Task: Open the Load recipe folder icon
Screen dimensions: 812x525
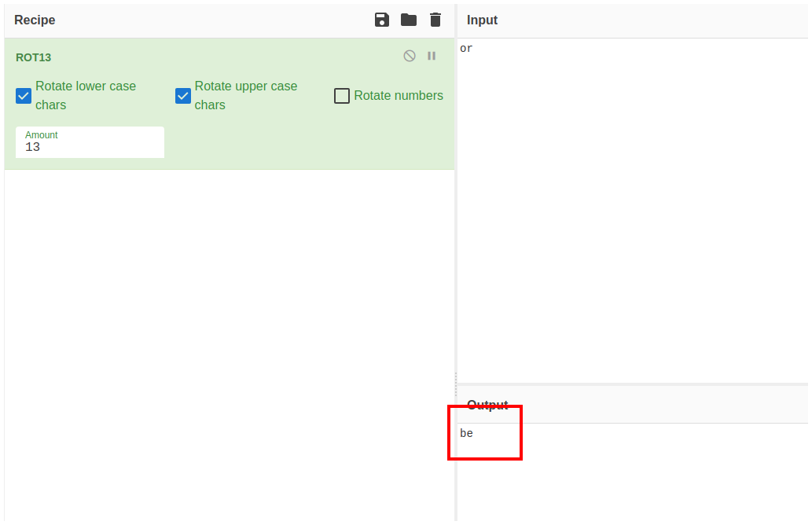Action: [x=409, y=20]
